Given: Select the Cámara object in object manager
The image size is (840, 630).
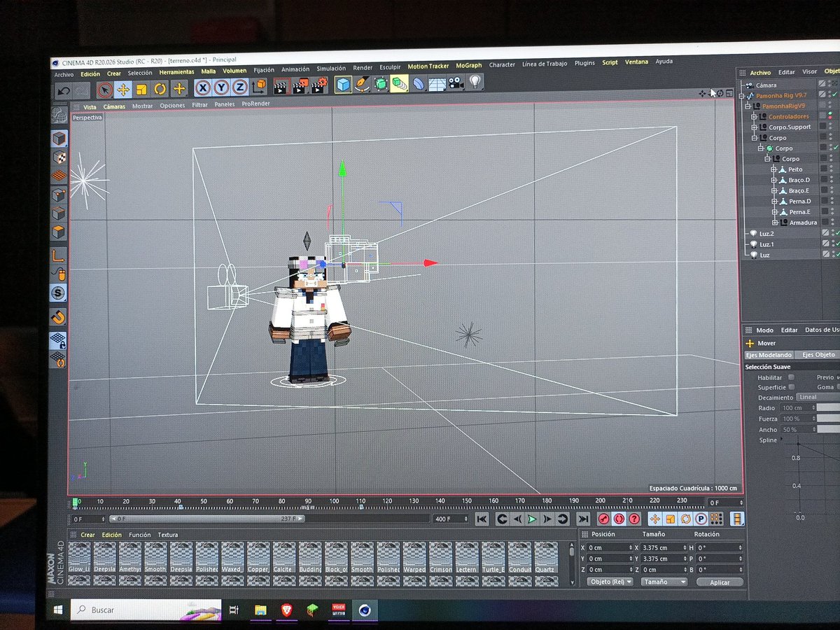Looking at the screenshot, I should click(766, 85).
